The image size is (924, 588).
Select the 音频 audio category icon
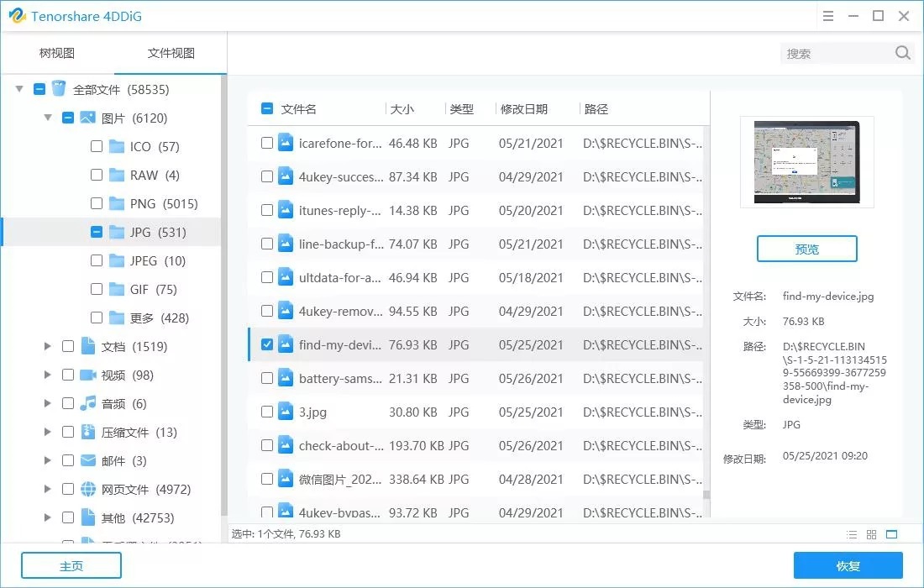tap(87, 405)
